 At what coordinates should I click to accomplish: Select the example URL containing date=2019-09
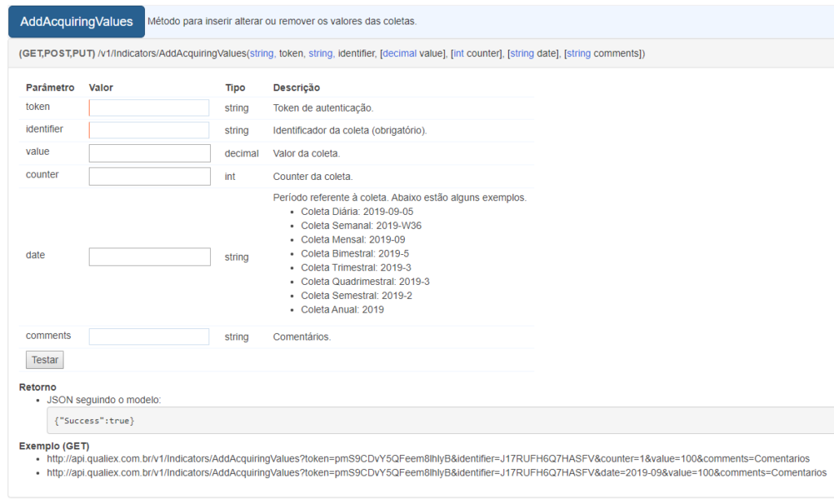pyautogui.click(x=437, y=472)
